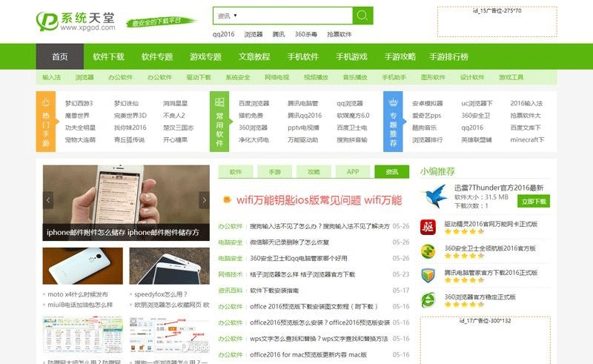Open the 腾讯qq2016 software link
This screenshot has height=364, width=593.
coord(305,116)
